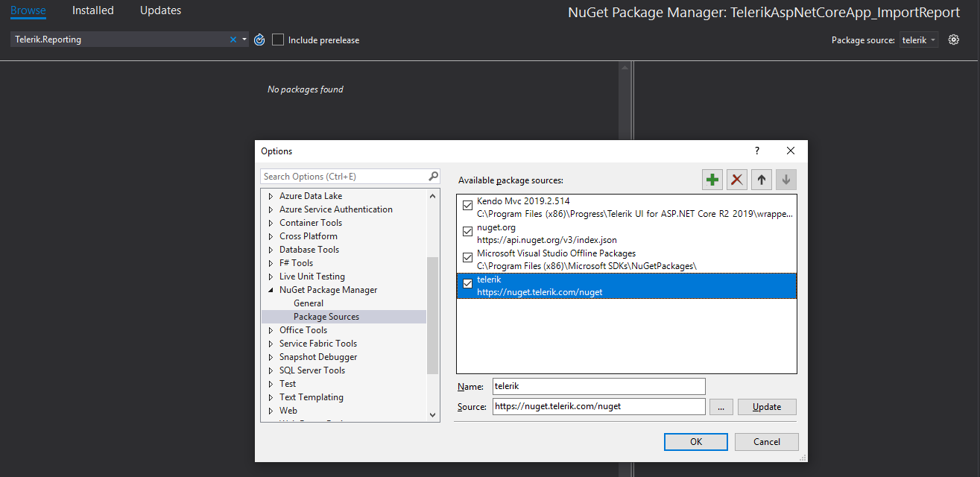The image size is (980, 477).
Task: Click the green plus add source icon
Action: click(712, 180)
